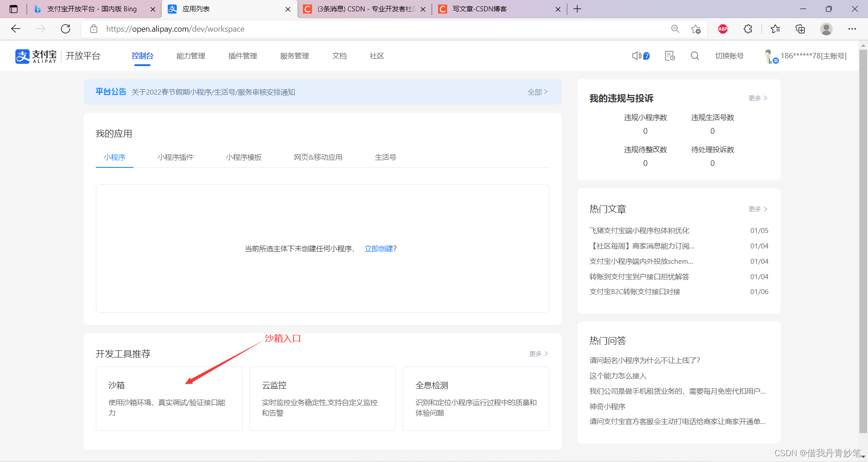868x462 pixels.
Task: Click the account avatar next to 186******78
Action: coord(771,56)
